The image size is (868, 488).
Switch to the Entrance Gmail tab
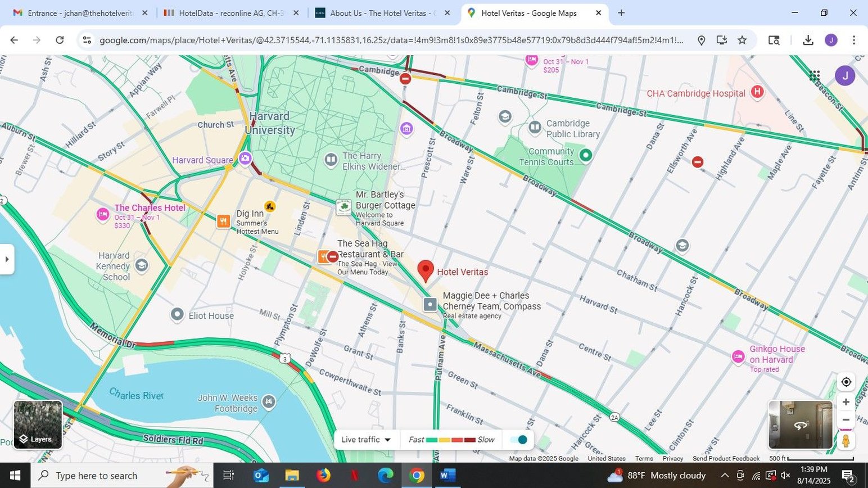tap(80, 13)
